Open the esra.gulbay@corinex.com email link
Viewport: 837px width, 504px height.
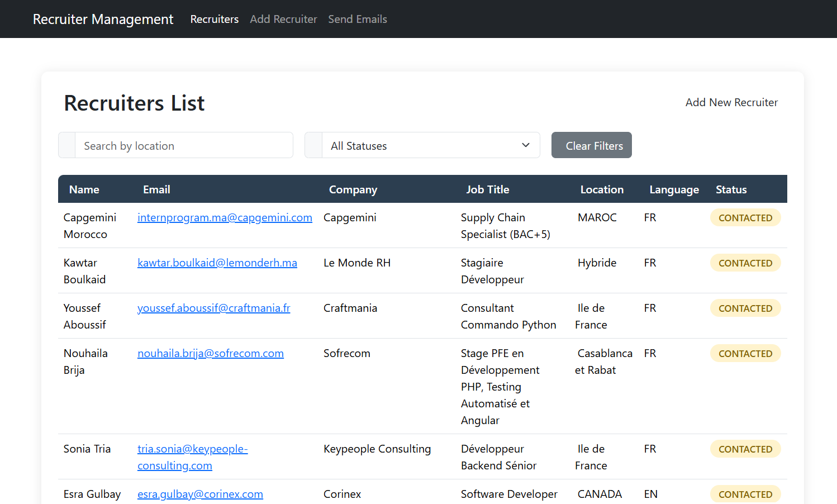point(200,494)
